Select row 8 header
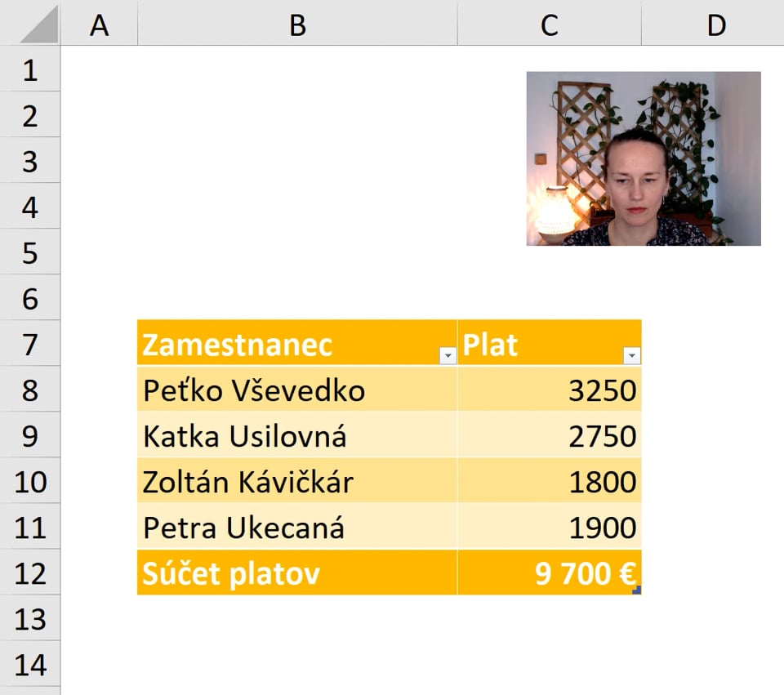 [x=30, y=389]
